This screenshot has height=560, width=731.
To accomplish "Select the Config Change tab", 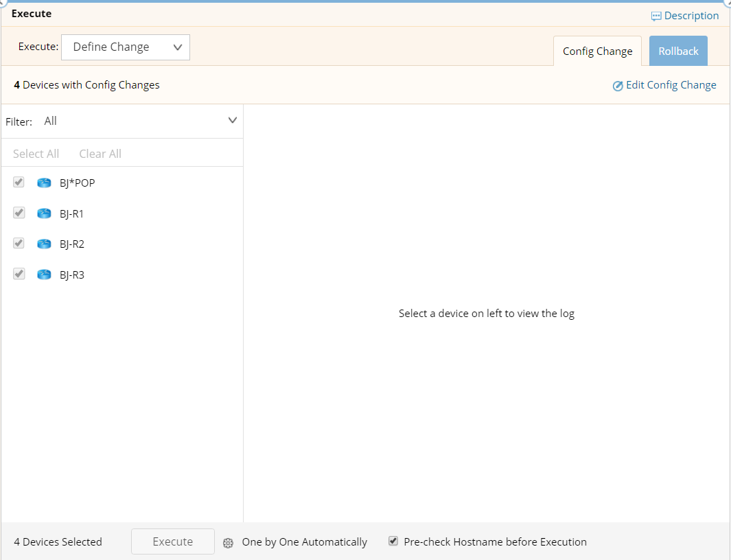I will (x=597, y=51).
